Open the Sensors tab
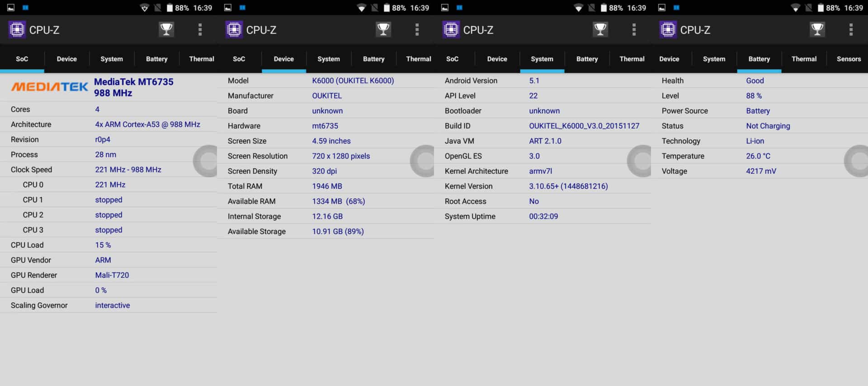The height and width of the screenshot is (386, 868). click(x=849, y=59)
